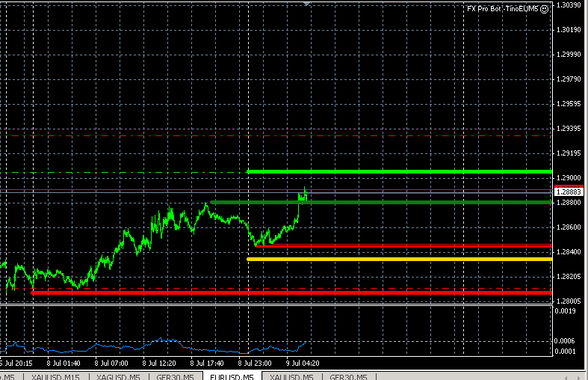Select the thick red line near 1.28005
The width and height of the screenshot is (588, 380).
[291, 293]
